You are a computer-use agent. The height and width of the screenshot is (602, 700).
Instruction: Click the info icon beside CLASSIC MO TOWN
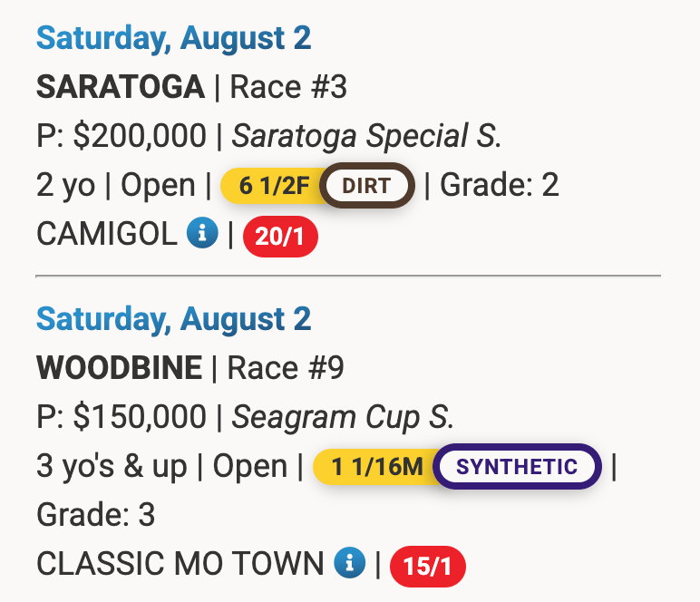click(349, 563)
